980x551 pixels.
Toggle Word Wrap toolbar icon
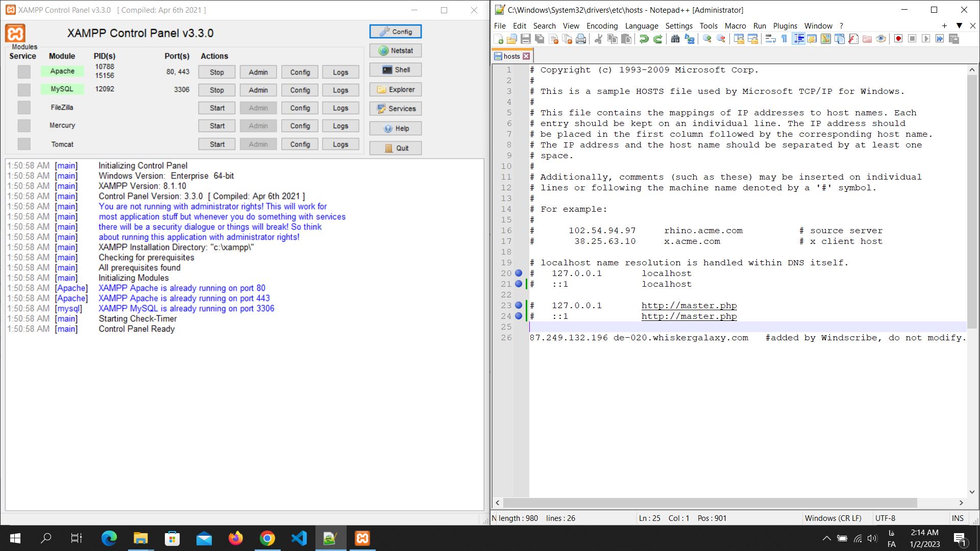771,39
